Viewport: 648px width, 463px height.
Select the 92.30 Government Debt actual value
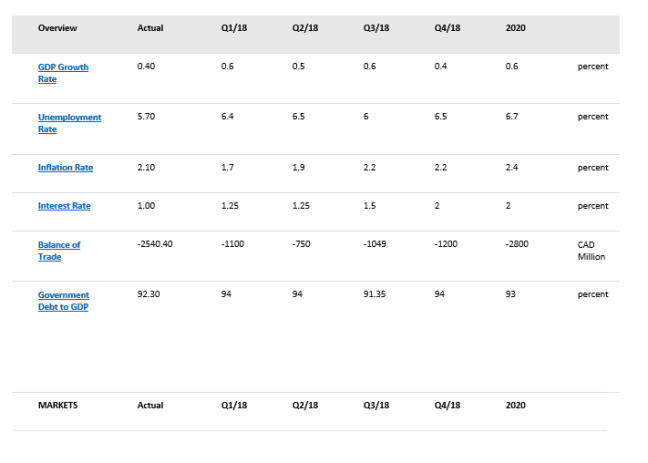[147, 295]
